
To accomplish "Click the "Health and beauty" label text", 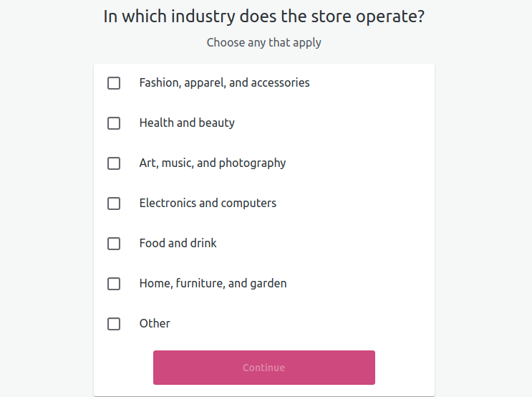I will (x=187, y=123).
